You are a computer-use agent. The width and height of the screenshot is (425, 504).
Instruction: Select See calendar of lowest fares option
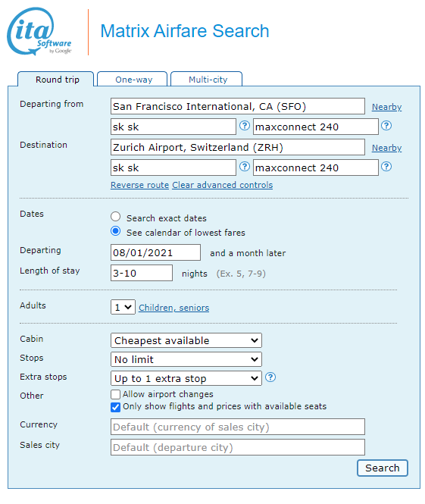[116, 231]
